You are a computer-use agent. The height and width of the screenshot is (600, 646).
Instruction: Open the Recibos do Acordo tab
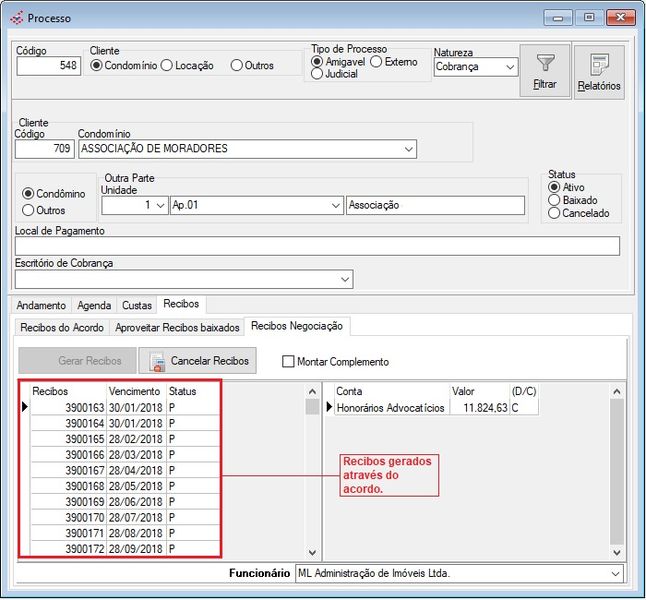63,327
